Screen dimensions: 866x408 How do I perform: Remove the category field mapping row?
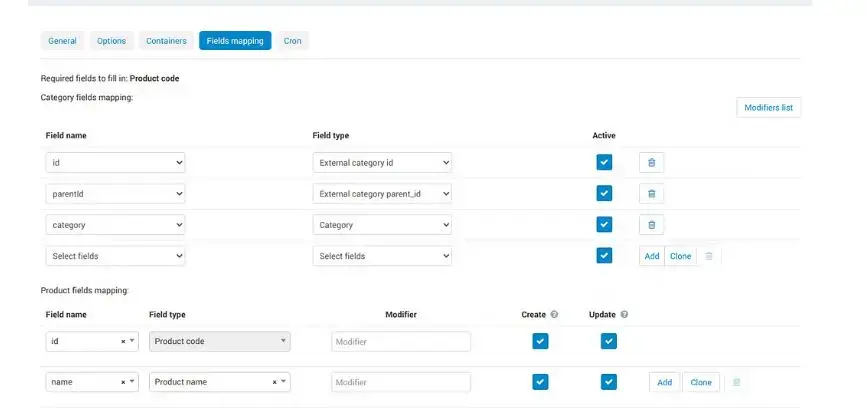coord(651,225)
